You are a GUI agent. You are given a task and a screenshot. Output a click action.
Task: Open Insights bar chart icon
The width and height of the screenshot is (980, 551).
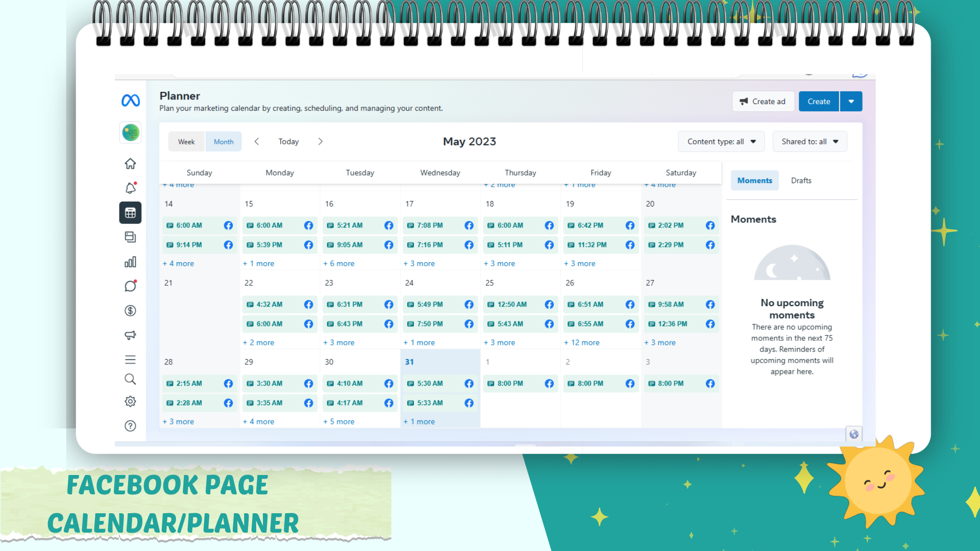point(130,262)
